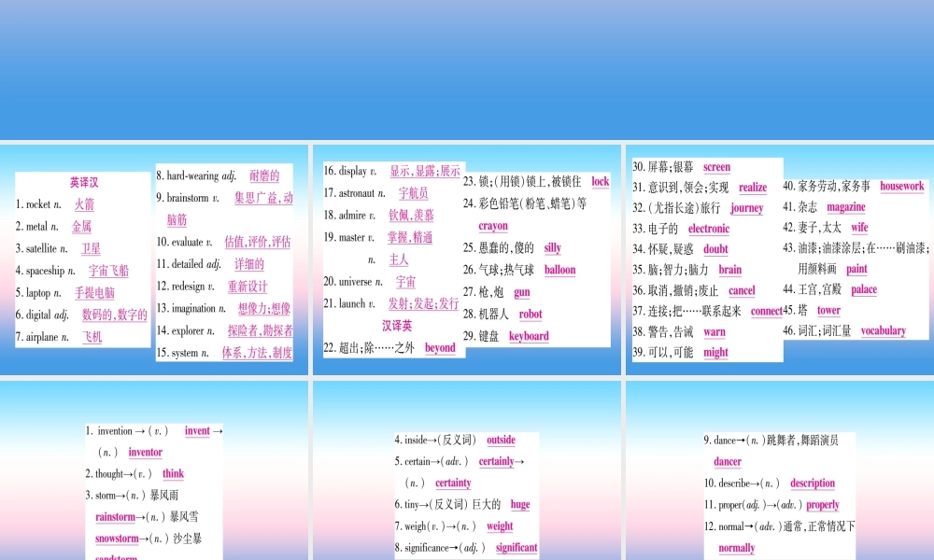Click the answer 'magazine' in item 41

pos(846,207)
